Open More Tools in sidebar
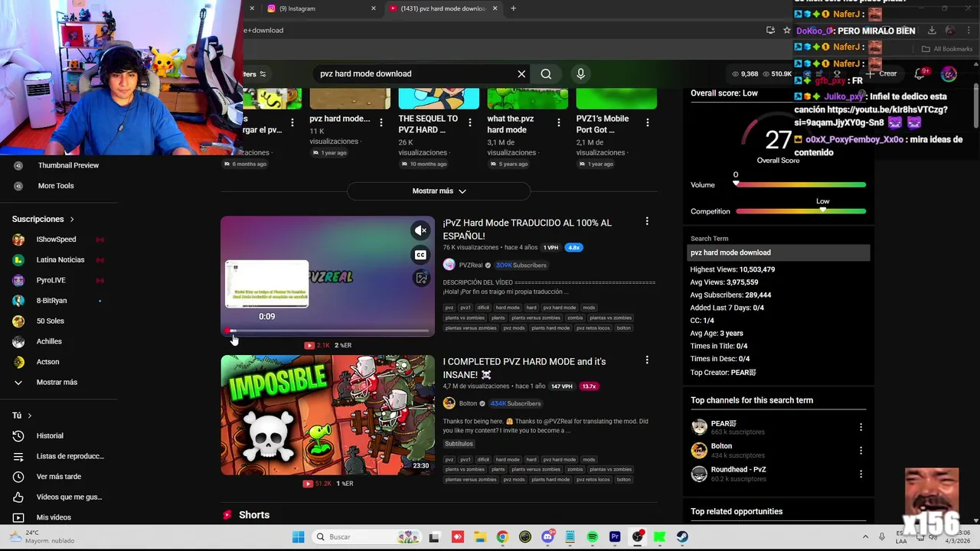This screenshot has width=980, height=551. pos(55,186)
